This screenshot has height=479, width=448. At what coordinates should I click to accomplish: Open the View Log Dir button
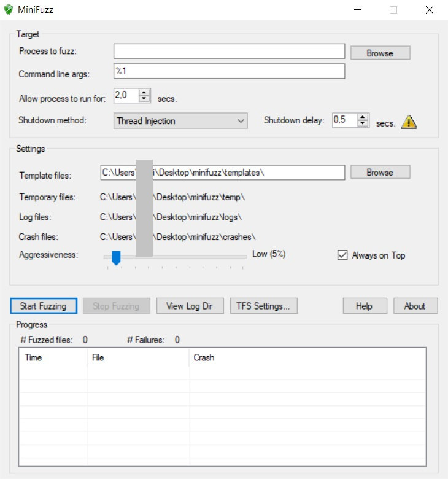(190, 306)
